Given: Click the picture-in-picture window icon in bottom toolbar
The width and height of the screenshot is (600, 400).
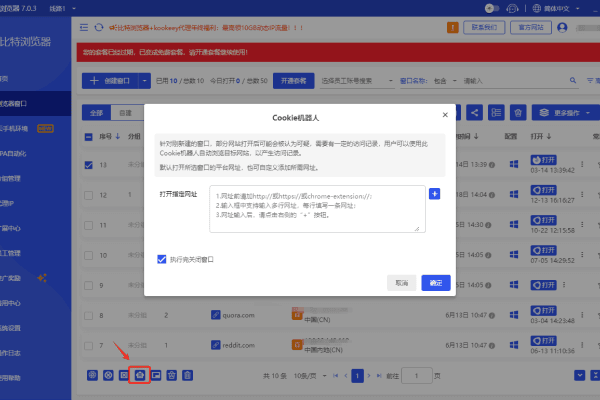Looking at the screenshot, I should click(156, 375).
